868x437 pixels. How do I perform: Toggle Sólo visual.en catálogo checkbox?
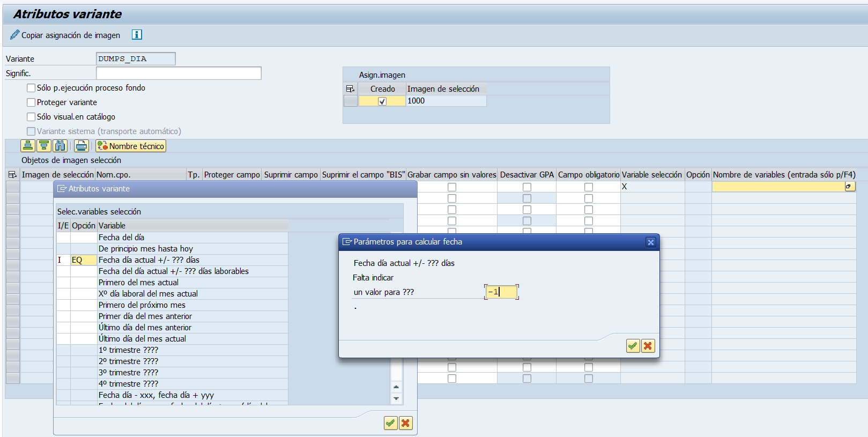pyautogui.click(x=31, y=117)
